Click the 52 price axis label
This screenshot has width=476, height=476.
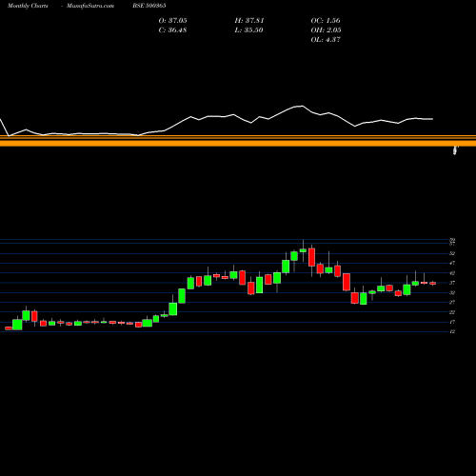click(x=452, y=253)
